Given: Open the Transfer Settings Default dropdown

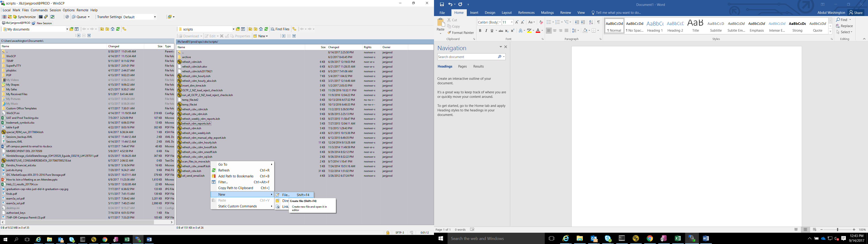Looking at the screenshot, I should tap(155, 17).
